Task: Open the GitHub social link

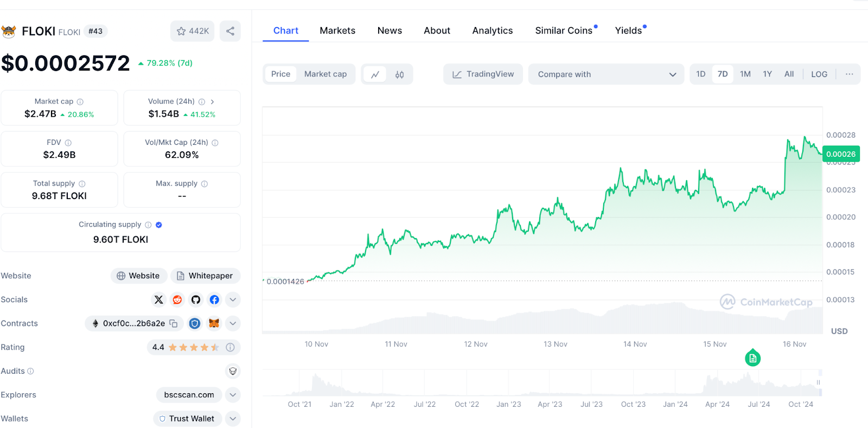Action: tap(196, 299)
